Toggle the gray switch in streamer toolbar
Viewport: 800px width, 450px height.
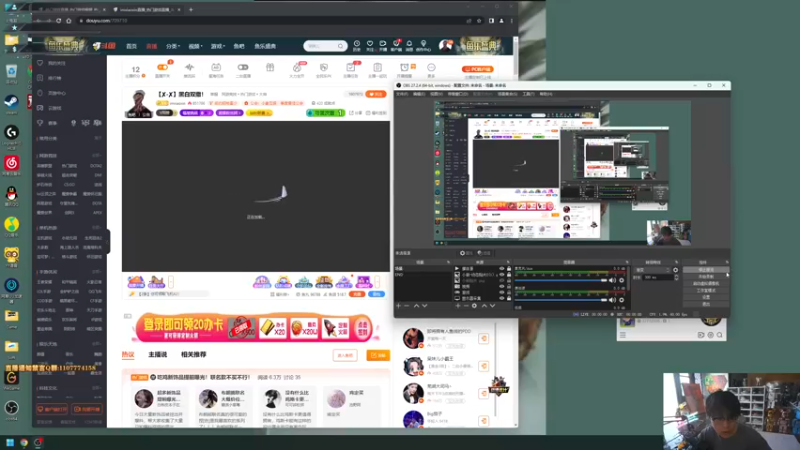[243, 67]
